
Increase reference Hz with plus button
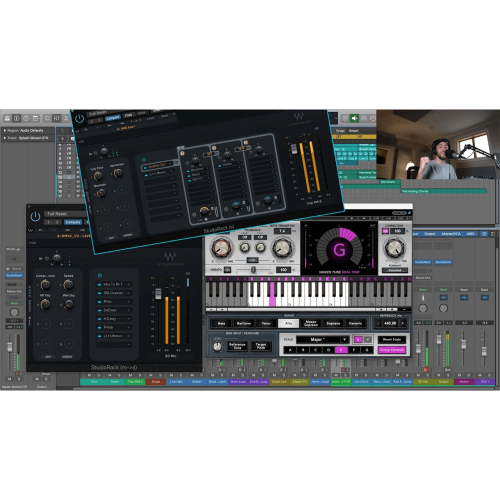pyautogui.click(x=403, y=323)
